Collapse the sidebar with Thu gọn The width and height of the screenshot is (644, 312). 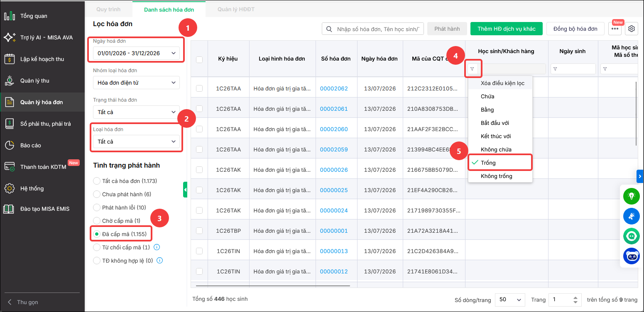[23, 302]
